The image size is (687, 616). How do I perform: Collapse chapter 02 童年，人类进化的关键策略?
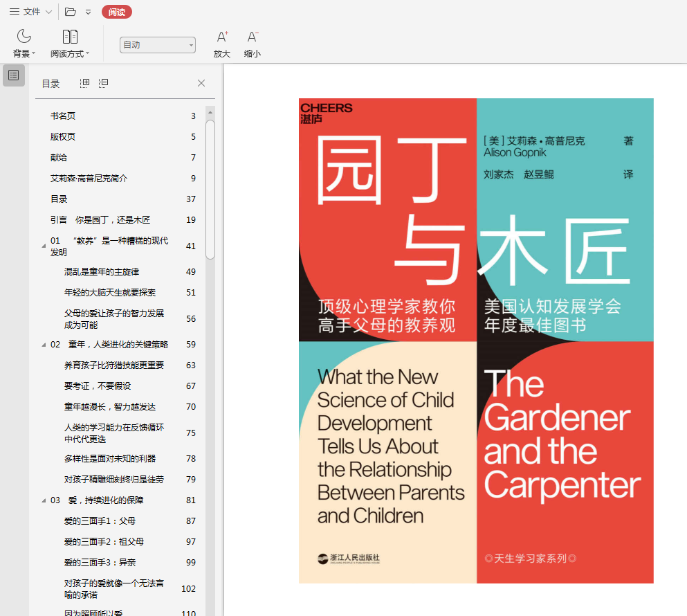coord(44,345)
